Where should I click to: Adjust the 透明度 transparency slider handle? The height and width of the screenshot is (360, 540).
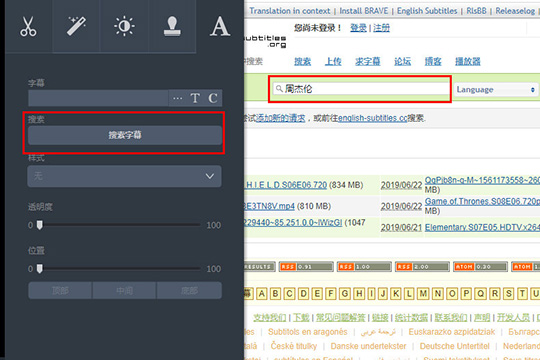(40, 225)
